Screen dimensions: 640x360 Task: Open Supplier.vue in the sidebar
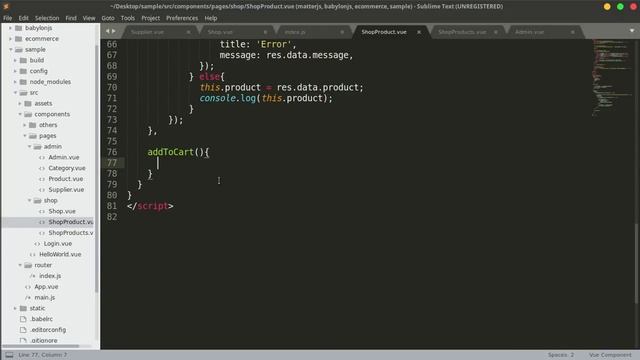point(66,190)
